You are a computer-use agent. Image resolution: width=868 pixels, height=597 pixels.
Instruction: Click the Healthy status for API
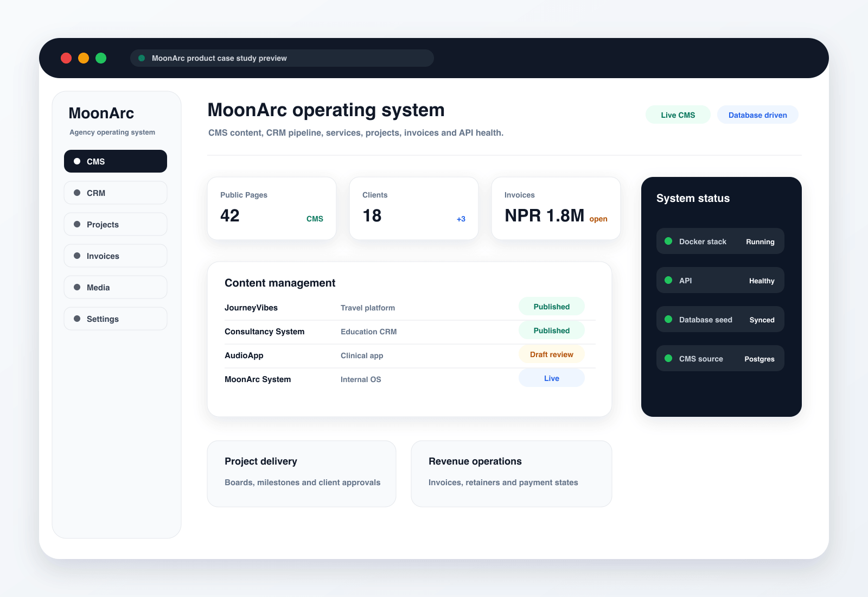point(762,281)
